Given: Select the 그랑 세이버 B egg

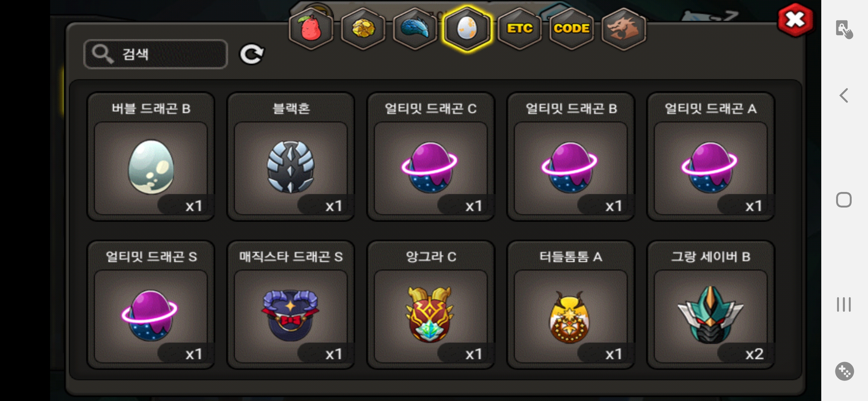Looking at the screenshot, I should coord(711,305).
